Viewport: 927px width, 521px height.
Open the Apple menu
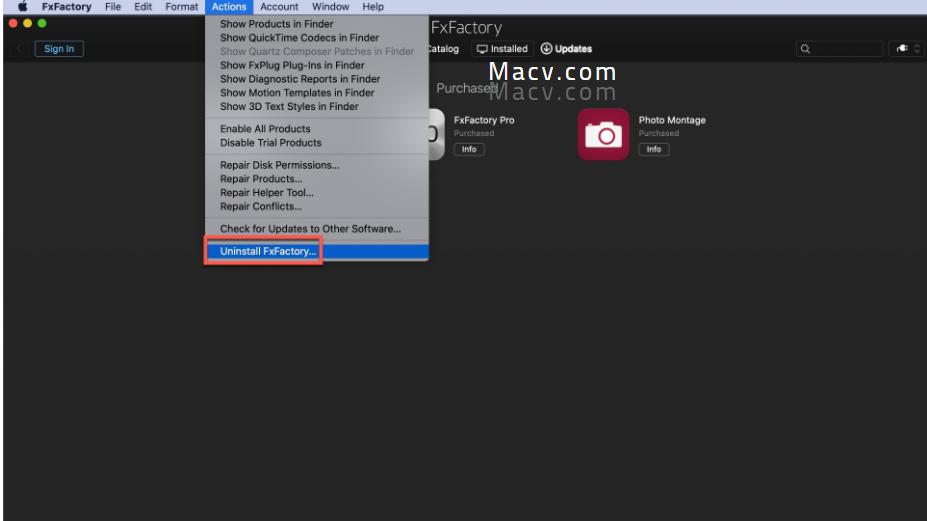22,7
